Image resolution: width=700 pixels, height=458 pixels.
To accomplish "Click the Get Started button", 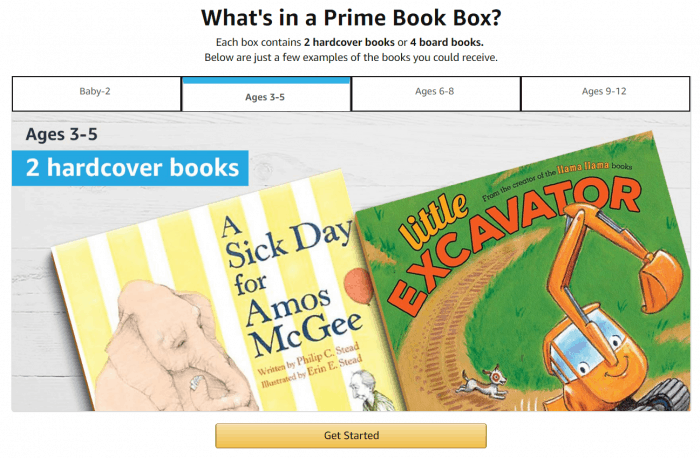I will (351, 435).
